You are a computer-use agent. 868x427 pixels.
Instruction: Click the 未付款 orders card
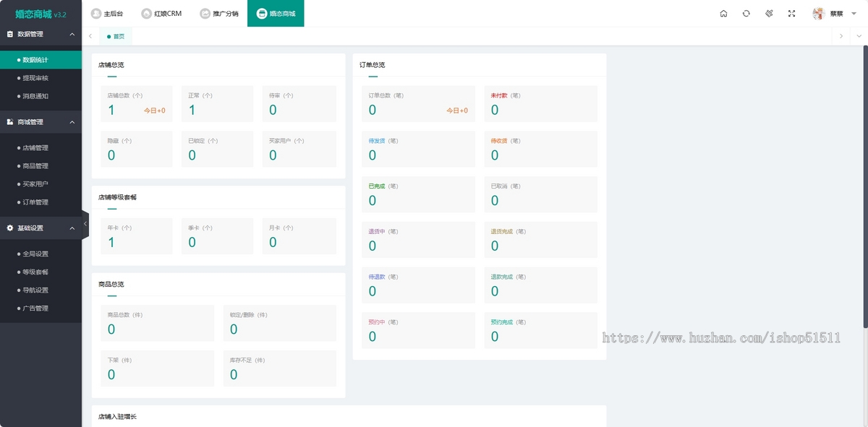click(x=541, y=104)
